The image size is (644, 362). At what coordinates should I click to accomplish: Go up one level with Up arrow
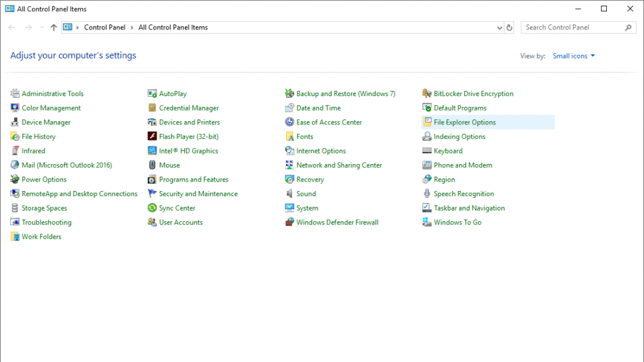[x=54, y=28]
